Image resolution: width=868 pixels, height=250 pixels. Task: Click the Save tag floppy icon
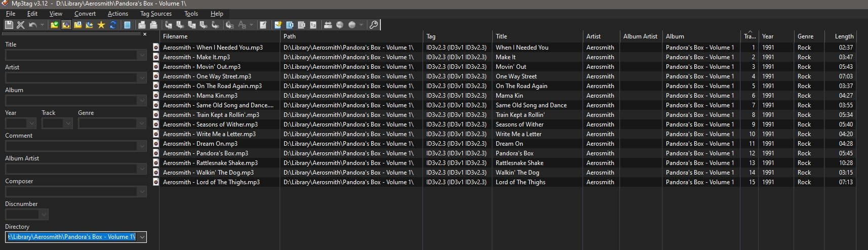[x=9, y=25]
